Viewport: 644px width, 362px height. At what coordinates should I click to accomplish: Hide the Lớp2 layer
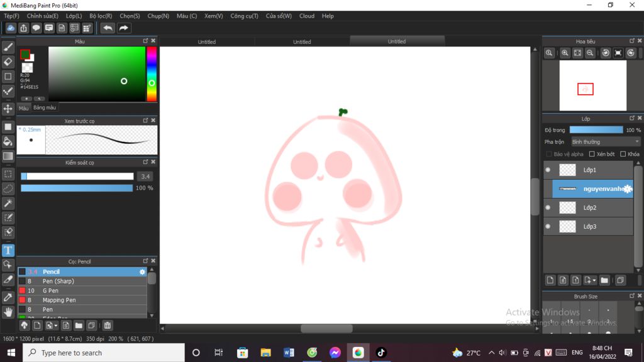548,207
